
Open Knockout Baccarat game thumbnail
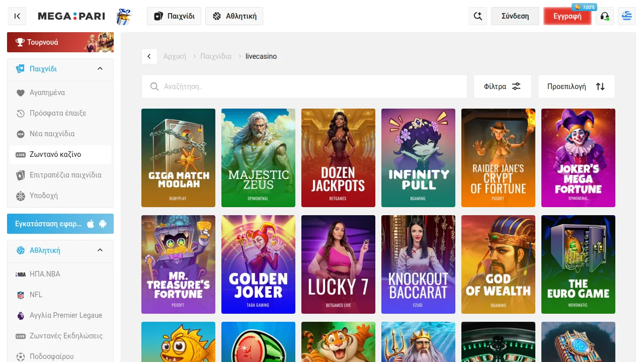click(x=418, y=264)
